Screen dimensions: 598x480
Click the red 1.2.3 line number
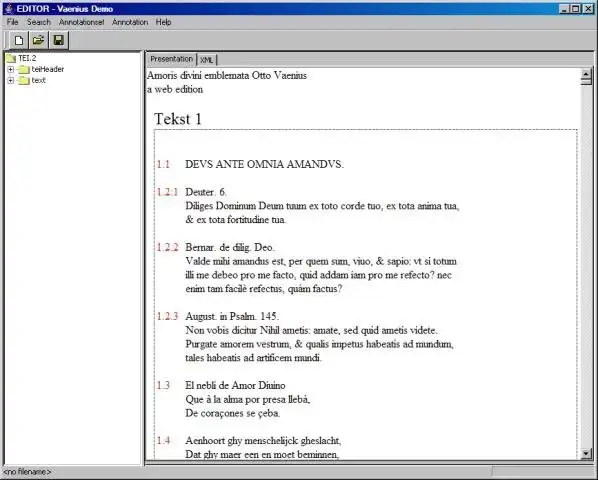click(167, 316)
